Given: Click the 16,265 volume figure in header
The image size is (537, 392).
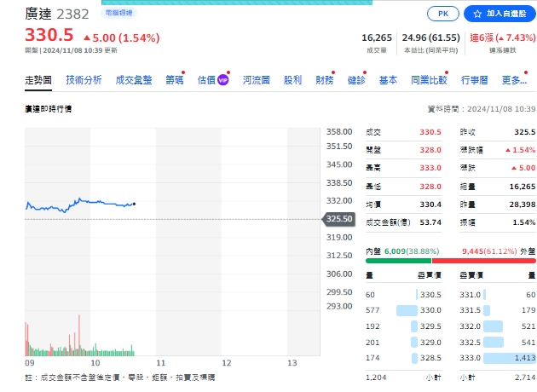Looking at the screenshot, I should (x=377, y=37).
